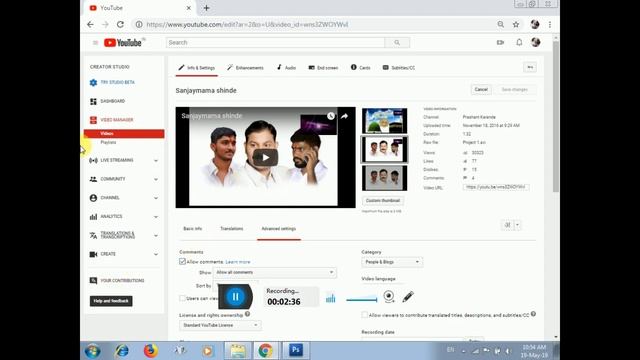Select Advanced settings sub-tab

(279, 229)
